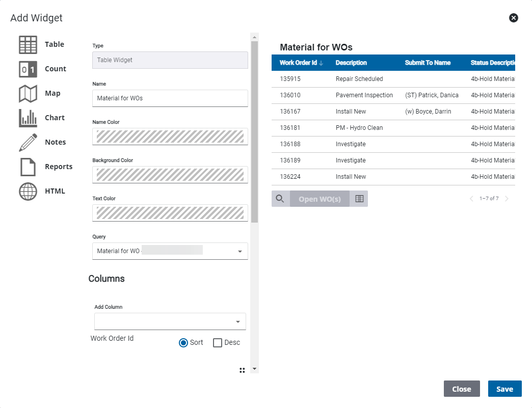This screenshot has height=408, width=532.
Task: Click the sort arrow on Work Order Id header
Action: (x=321, y=63)
